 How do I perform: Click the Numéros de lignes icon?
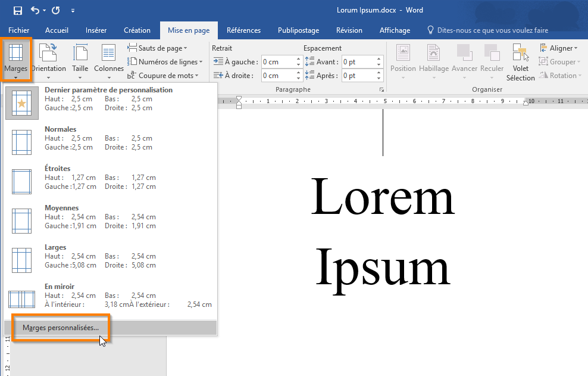point(132,61)
